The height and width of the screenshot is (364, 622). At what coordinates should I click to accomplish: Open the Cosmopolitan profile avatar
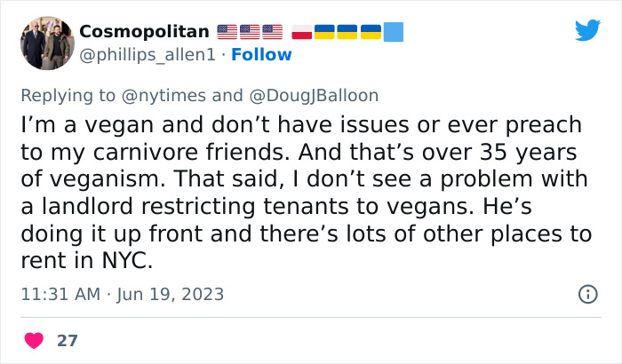[46, 43]
